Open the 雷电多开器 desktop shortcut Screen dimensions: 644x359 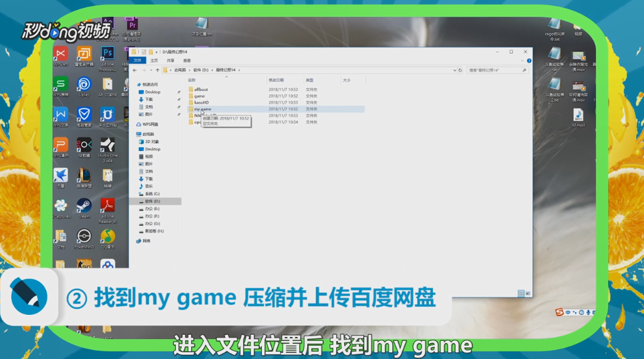tap(84, 56)
